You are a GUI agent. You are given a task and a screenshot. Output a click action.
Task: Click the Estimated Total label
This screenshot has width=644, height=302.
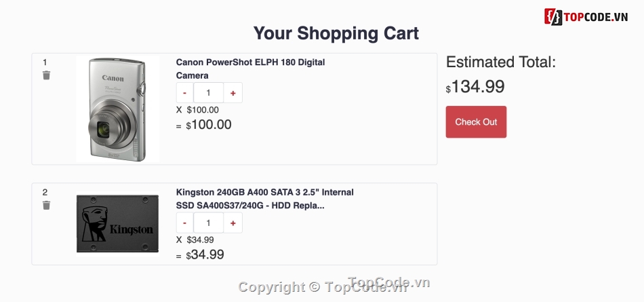(x=500, y=62)
